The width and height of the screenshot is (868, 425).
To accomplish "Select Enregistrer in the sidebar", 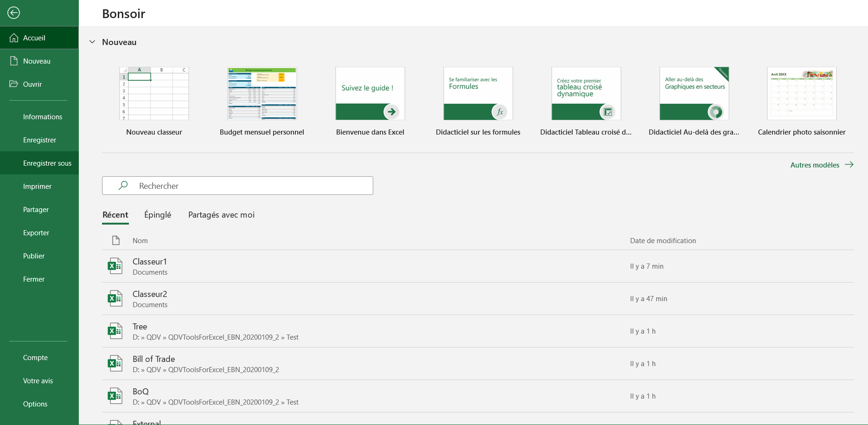I will 39,140.
